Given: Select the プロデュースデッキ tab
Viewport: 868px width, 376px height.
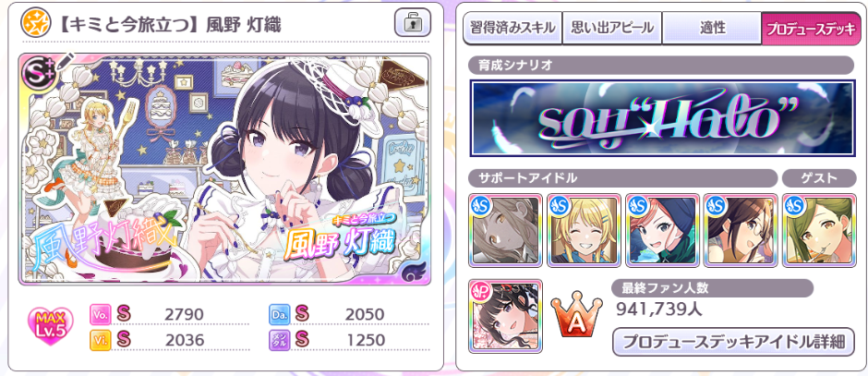Looking at the screenshot, I should tap(811, 29).
